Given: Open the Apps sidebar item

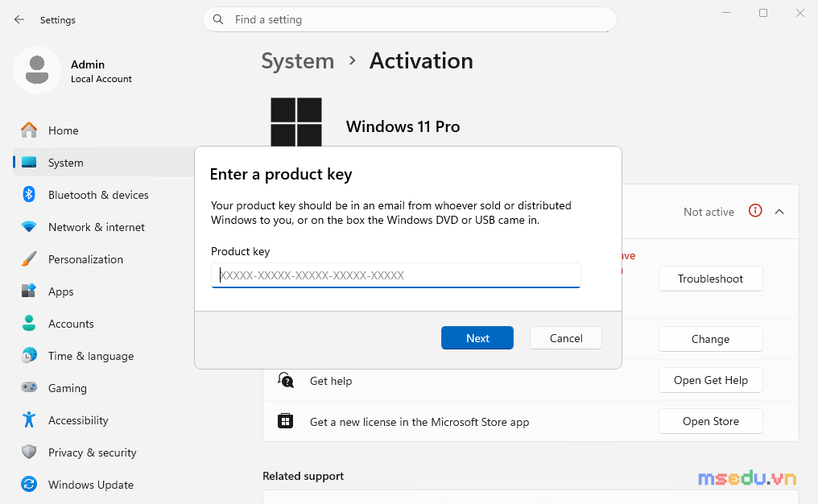Looking at the screenshot, I should (60, 291).
